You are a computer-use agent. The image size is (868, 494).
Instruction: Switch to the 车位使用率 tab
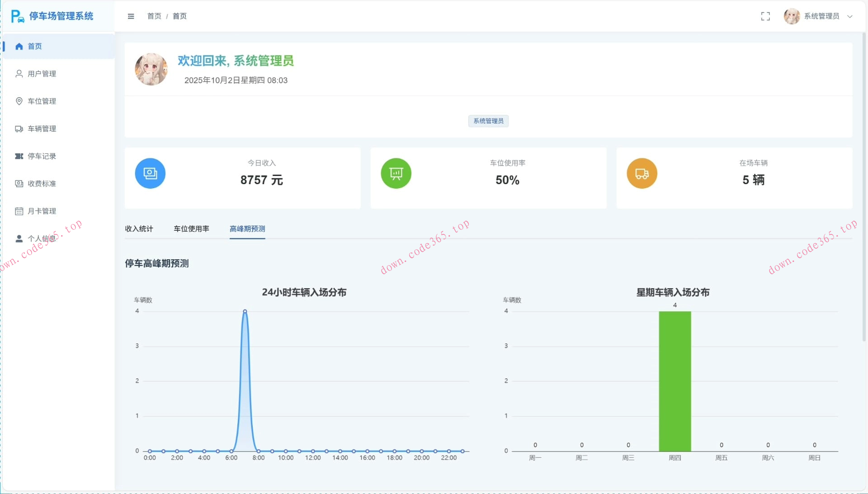[191, 229]
